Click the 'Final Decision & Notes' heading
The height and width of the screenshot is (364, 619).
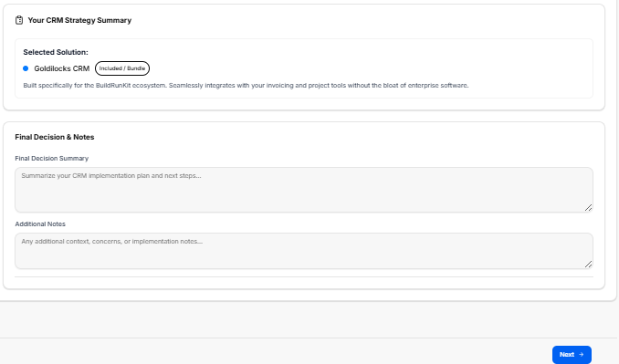point(55,137)
